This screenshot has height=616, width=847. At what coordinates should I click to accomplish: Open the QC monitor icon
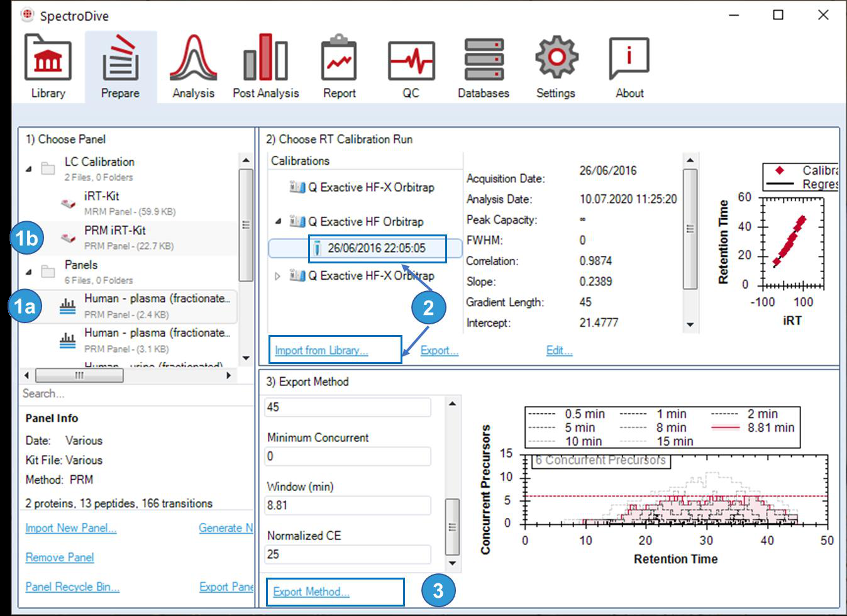pos(411,61)
